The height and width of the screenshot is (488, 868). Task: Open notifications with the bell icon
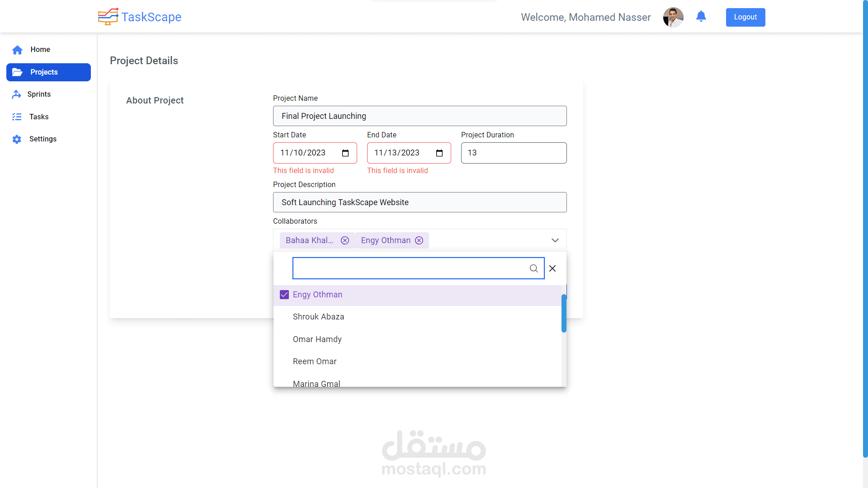click(701, 17)
